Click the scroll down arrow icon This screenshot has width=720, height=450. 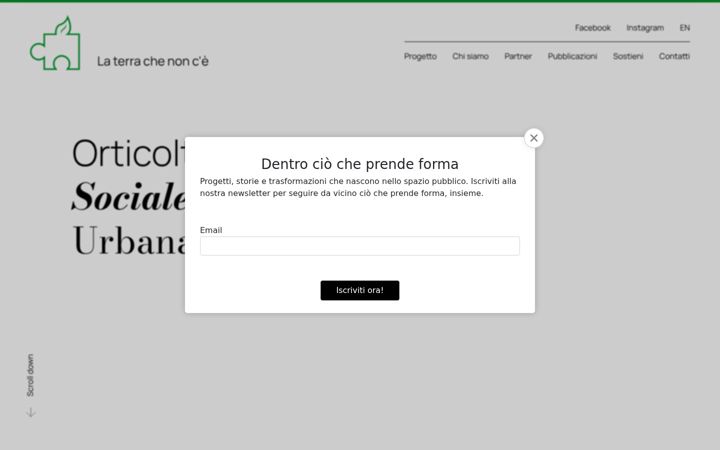[x=31, y=412]
